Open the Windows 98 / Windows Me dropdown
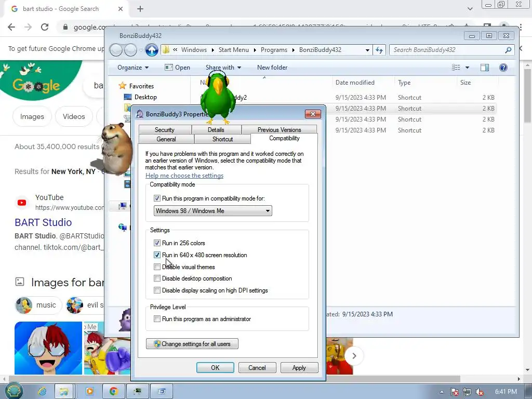The image size is (532, 399). point(212,211)
